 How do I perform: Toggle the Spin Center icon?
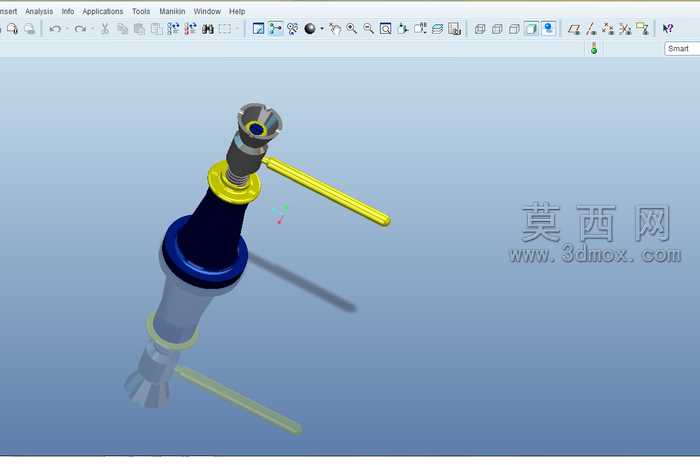click(275, 29)
